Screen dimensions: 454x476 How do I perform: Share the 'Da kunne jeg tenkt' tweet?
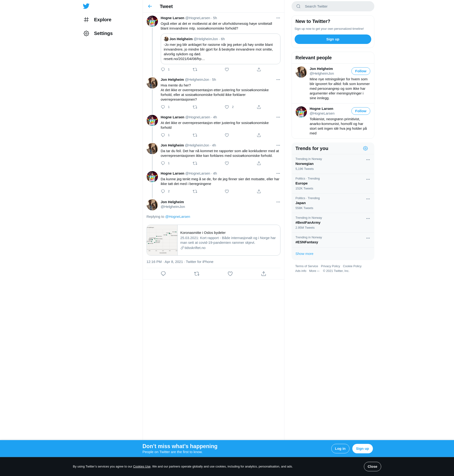pos(259,191)
